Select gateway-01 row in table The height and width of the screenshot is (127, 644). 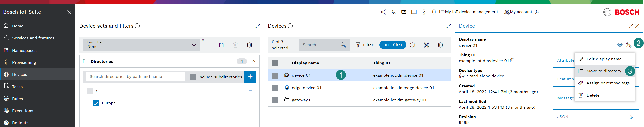click(359, 100)
